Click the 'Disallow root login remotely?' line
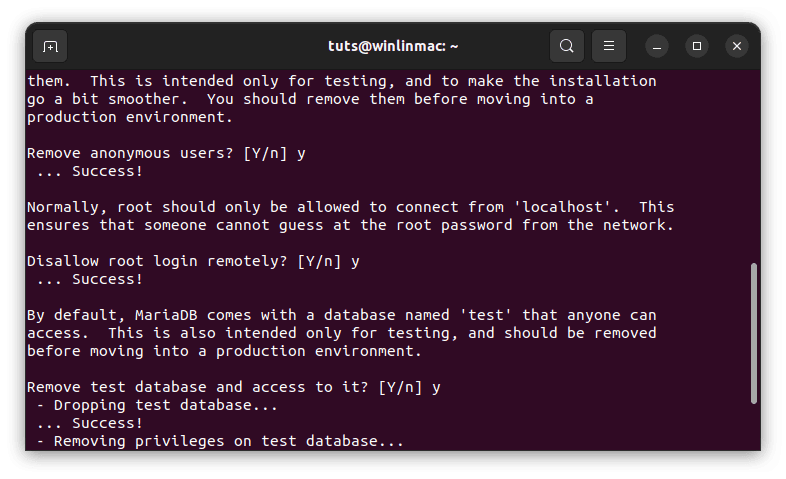 pos(193,262)
